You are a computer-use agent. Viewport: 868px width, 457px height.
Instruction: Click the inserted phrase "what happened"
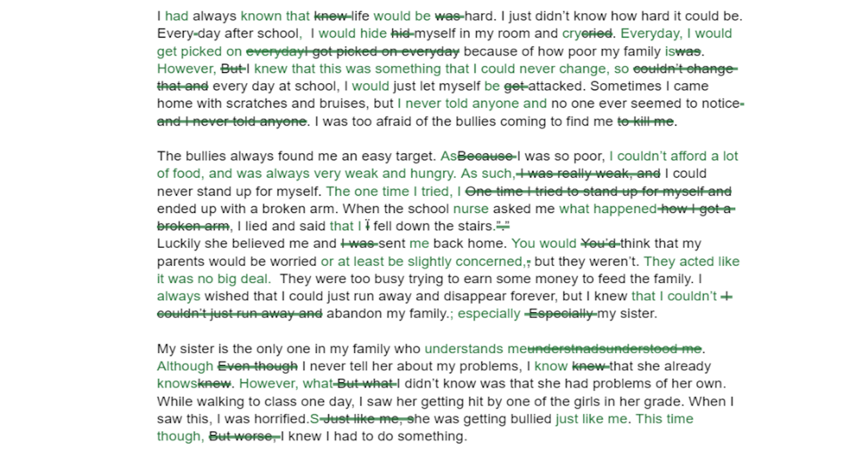click(x=608, y=209)
